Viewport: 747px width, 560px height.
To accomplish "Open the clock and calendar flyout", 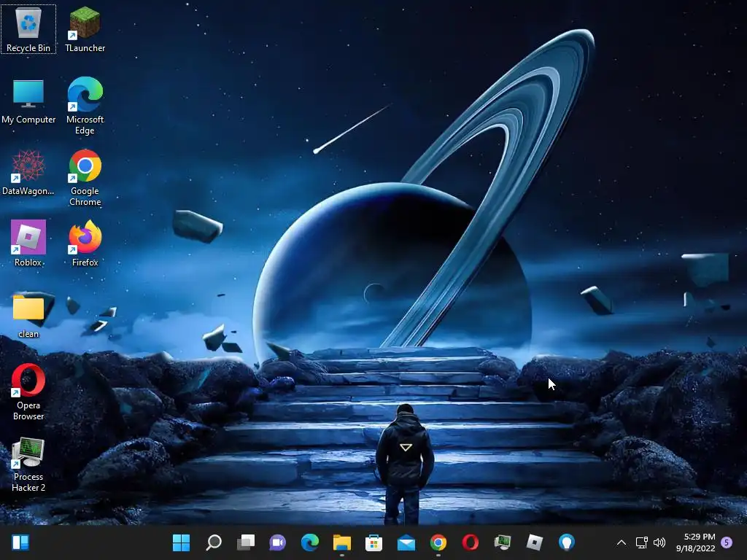I will pyautogui.click(x=695, y=542).
